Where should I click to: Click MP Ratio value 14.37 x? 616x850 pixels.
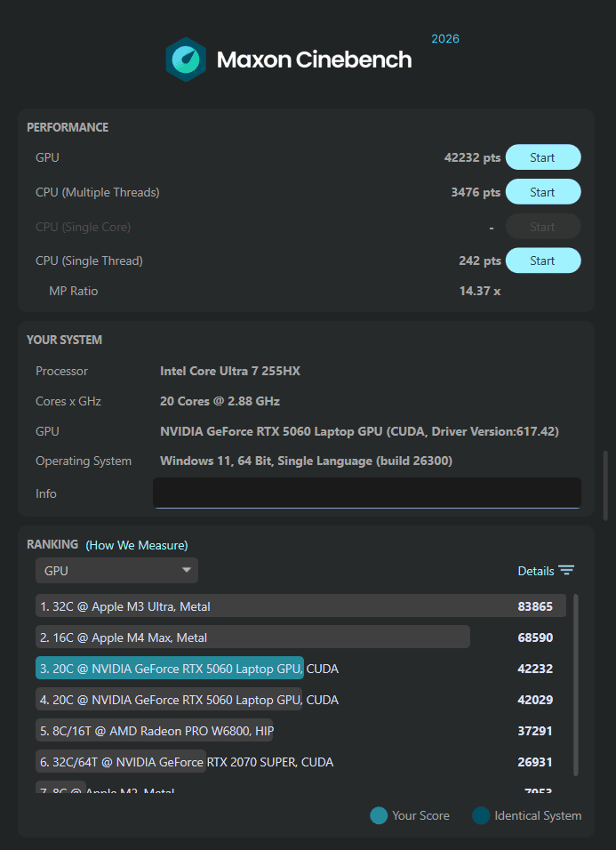click(480, 291)
